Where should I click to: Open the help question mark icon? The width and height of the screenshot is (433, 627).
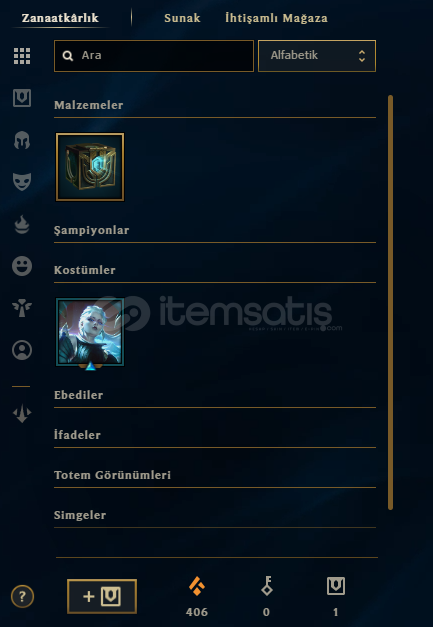(x=22, y=597)
